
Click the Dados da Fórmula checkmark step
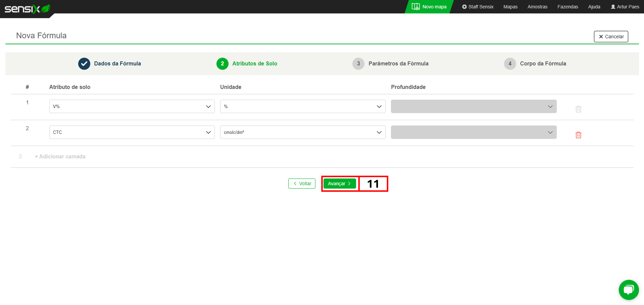point(84,63)
